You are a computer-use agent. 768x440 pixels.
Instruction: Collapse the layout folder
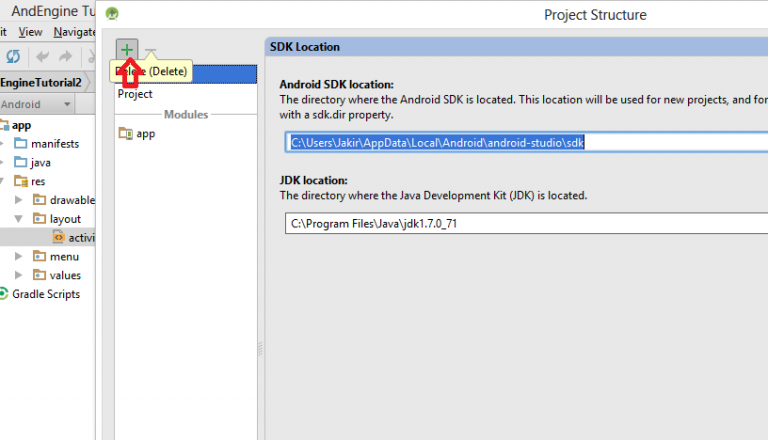(x=19, y=219)
